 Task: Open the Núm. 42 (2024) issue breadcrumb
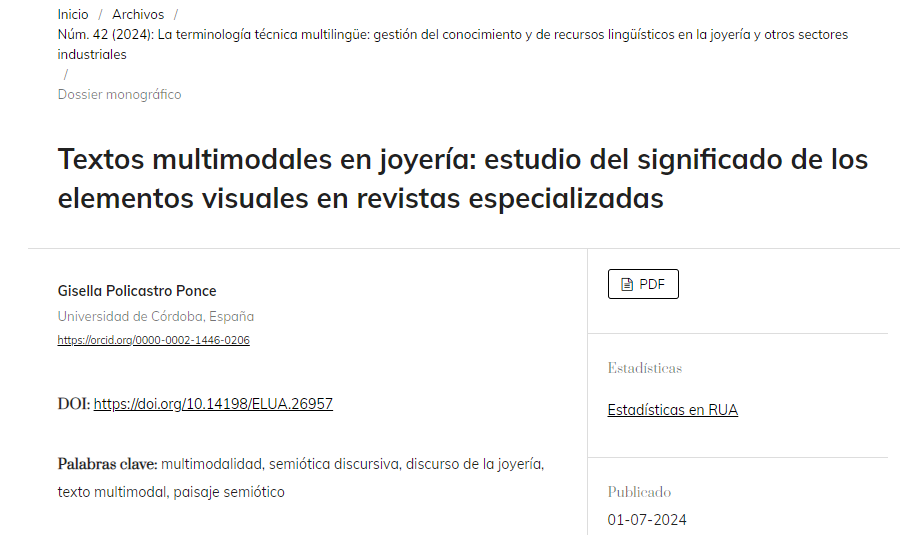(x=452, y=44)
